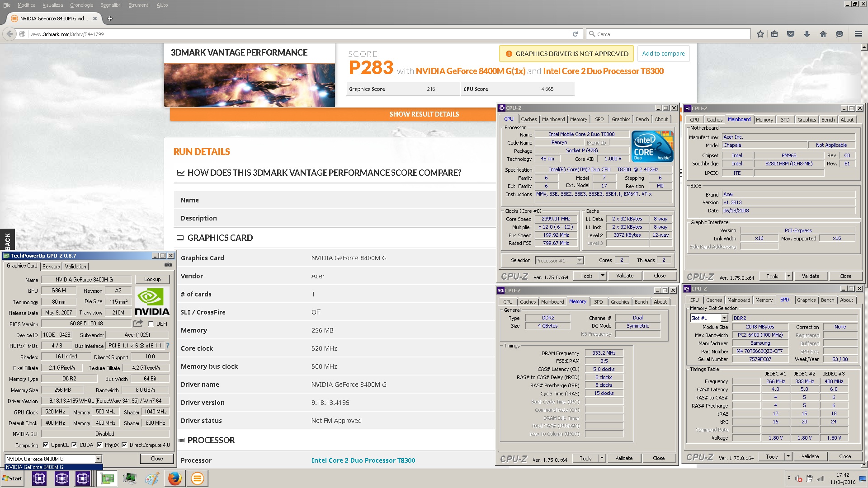Open Graphics tab in the CPU-Z Memory window
This screenshot has height=488, width=868.
(620, 302)
